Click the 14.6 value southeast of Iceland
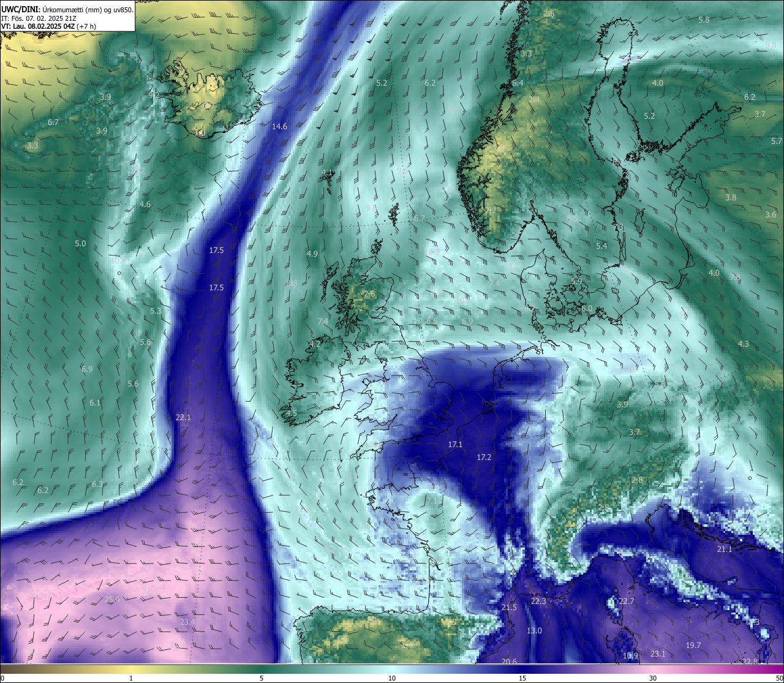The width and height of the screenshot is (784, 683). pos(279,127)
